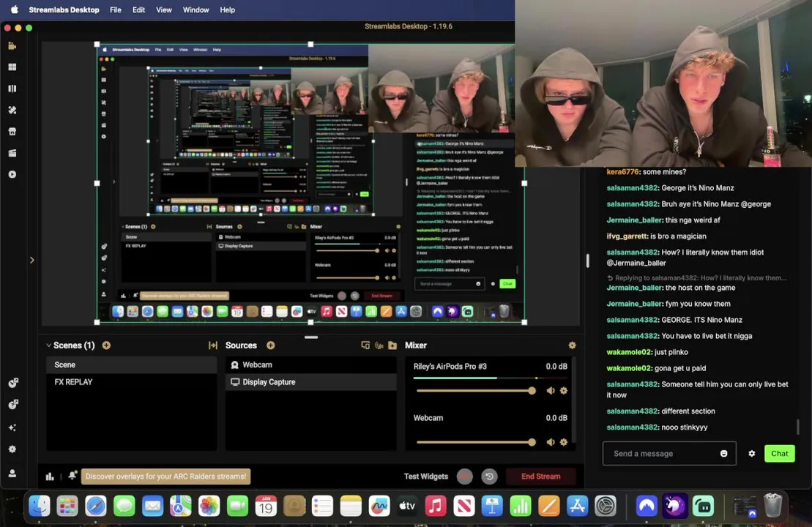Open the play-circle Recordings icon in sidebar
Screen dimensions: 812x527
tap(12, 174)
